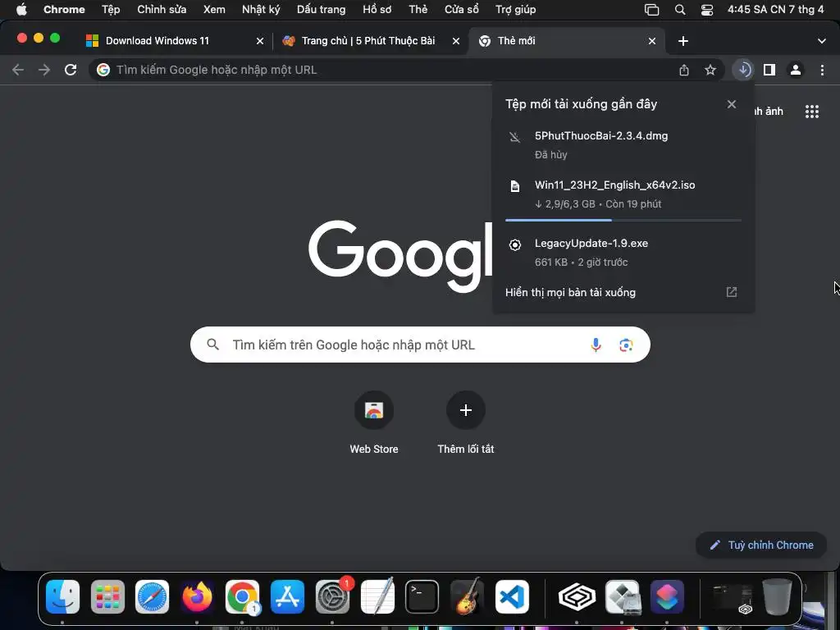Open Terminal from the Dock
The image size is (840, 630).
(422, 596)
